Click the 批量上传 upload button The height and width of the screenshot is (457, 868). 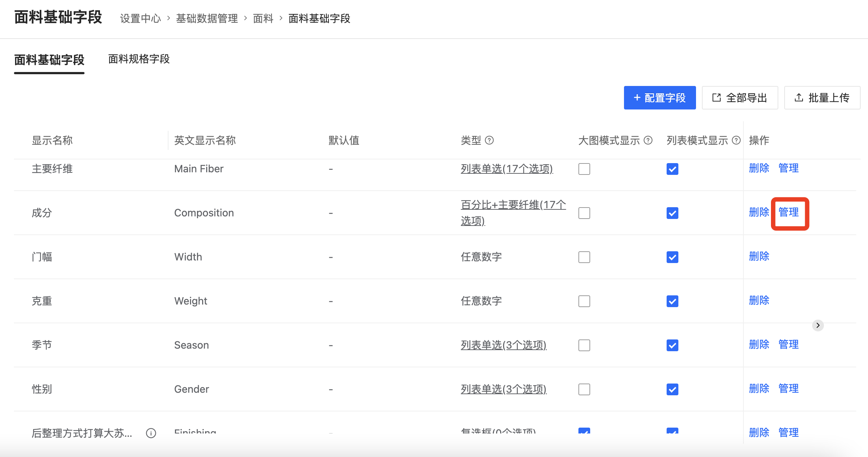tap(822, 98)
